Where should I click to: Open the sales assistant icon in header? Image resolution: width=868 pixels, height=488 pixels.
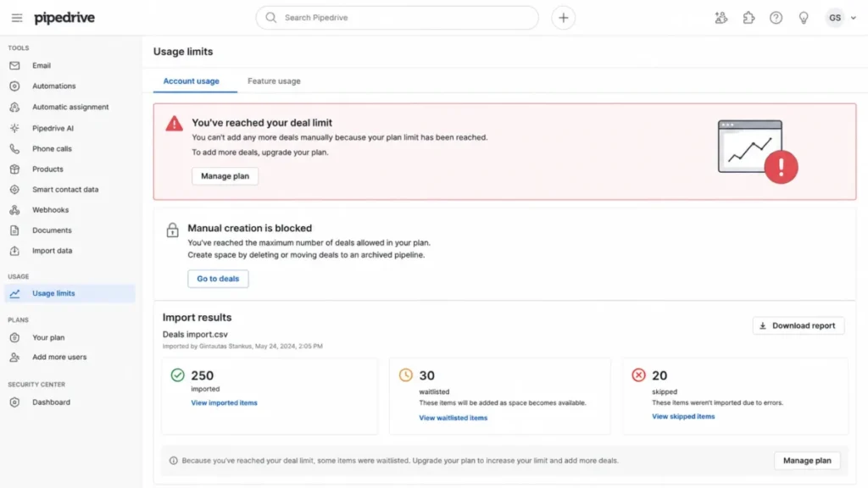click(721, 18)
